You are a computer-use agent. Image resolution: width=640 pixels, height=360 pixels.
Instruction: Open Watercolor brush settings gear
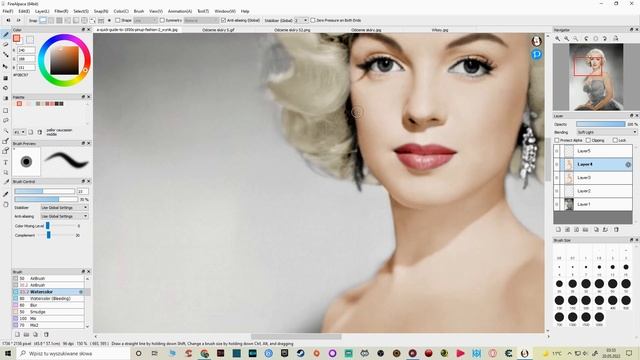point(81,292)
